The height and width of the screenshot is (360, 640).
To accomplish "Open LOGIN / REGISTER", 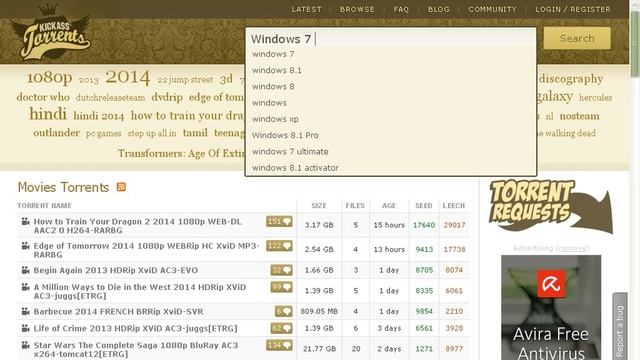I will pos(573,9).
